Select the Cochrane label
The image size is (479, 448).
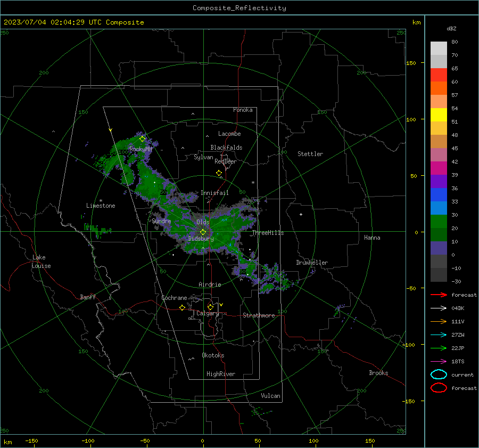(x=174, y=298)
